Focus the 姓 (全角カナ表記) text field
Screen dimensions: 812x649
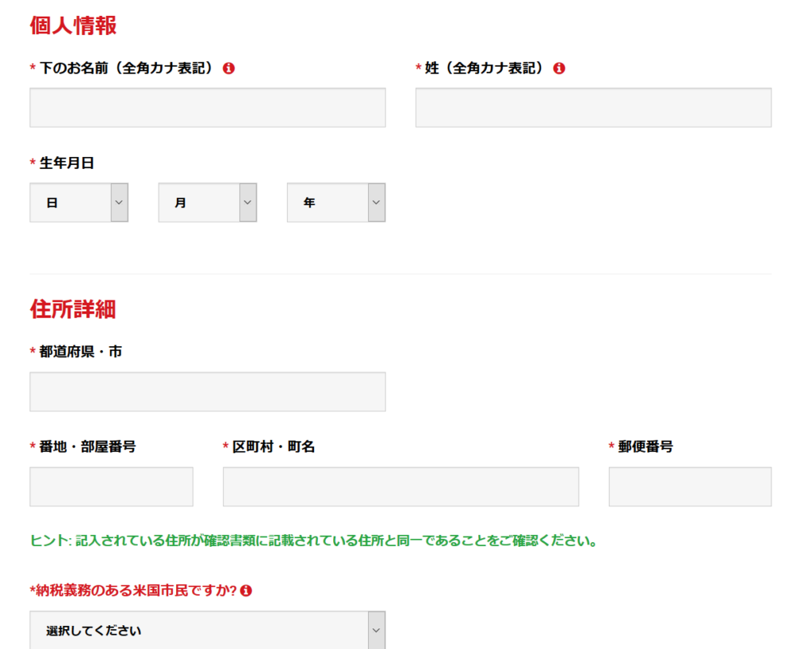point(593,108)
